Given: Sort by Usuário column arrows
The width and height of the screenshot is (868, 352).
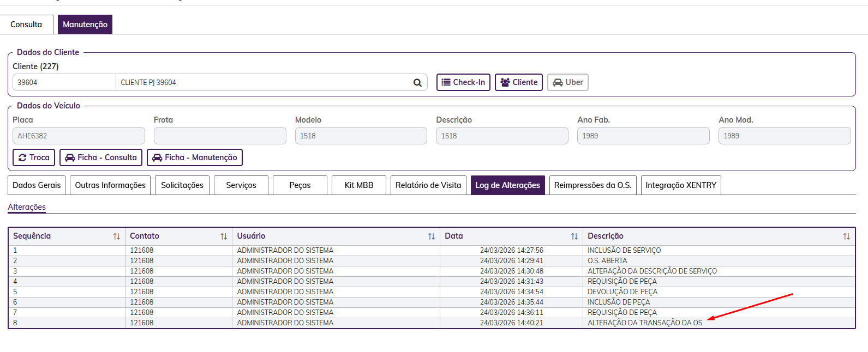Looking at the screenshot, I should (432, 236).
